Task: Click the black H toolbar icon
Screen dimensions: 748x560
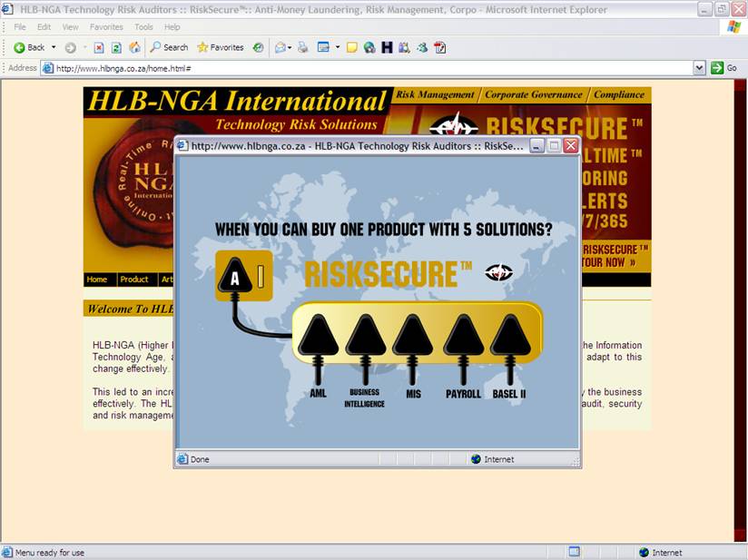Action: pos(387,47)
